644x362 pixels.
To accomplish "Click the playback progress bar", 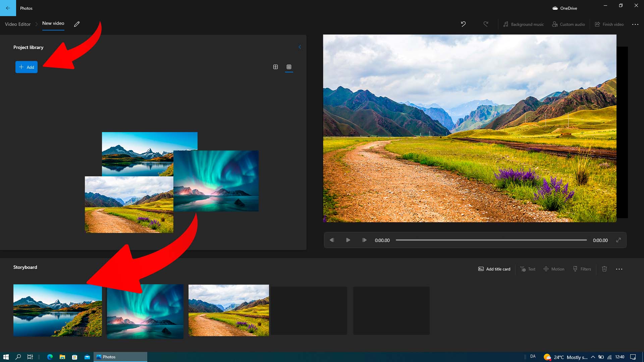I will point(491,240).
